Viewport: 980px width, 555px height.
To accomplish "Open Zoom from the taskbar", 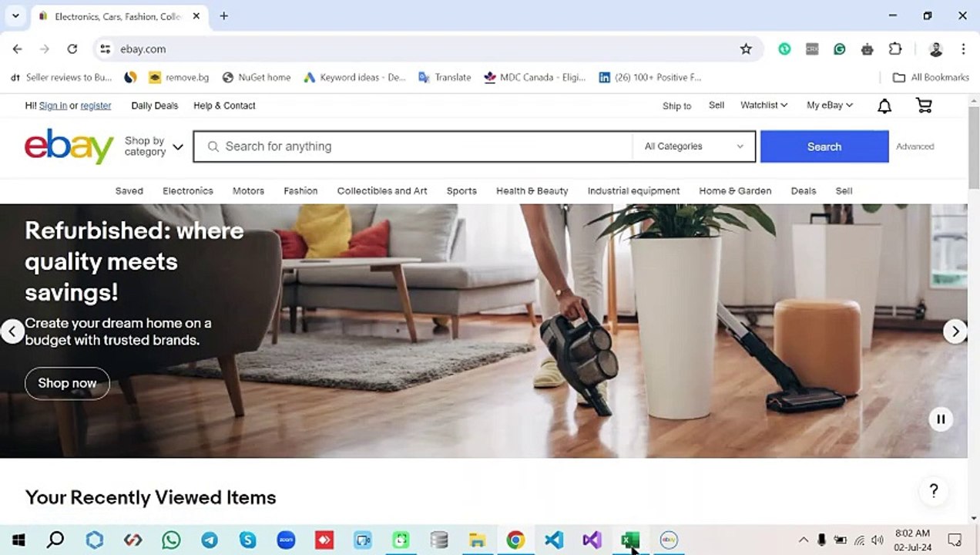I will coord(286,540).
